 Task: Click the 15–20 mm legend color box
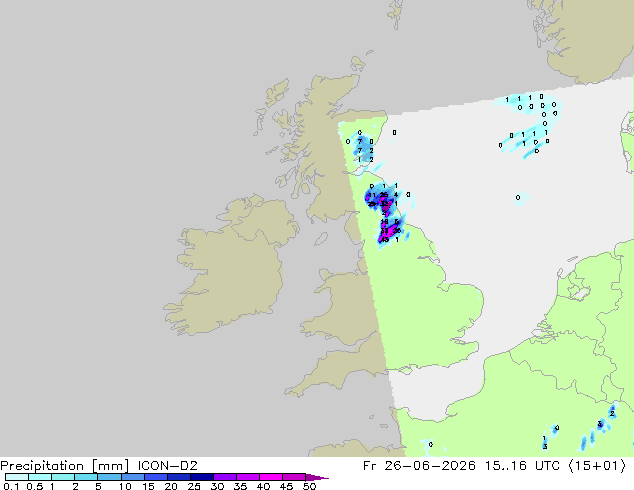tap(156, 477)
